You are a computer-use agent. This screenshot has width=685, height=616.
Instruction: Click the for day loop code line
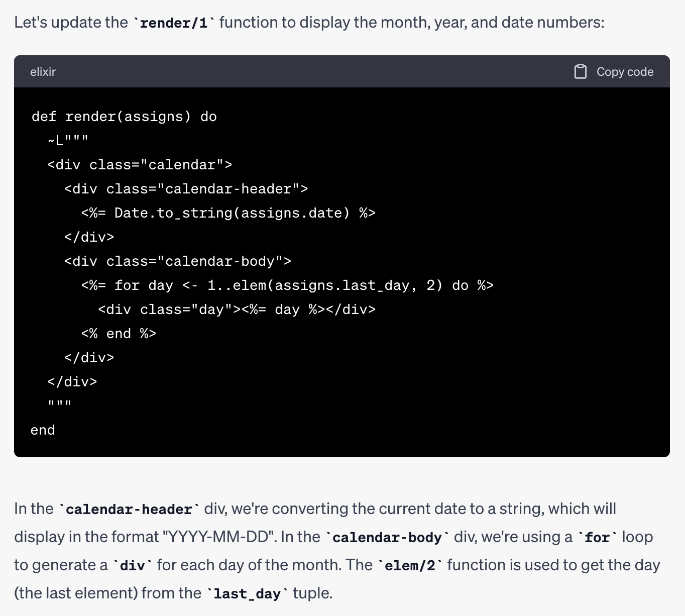(x=287, y=285)
